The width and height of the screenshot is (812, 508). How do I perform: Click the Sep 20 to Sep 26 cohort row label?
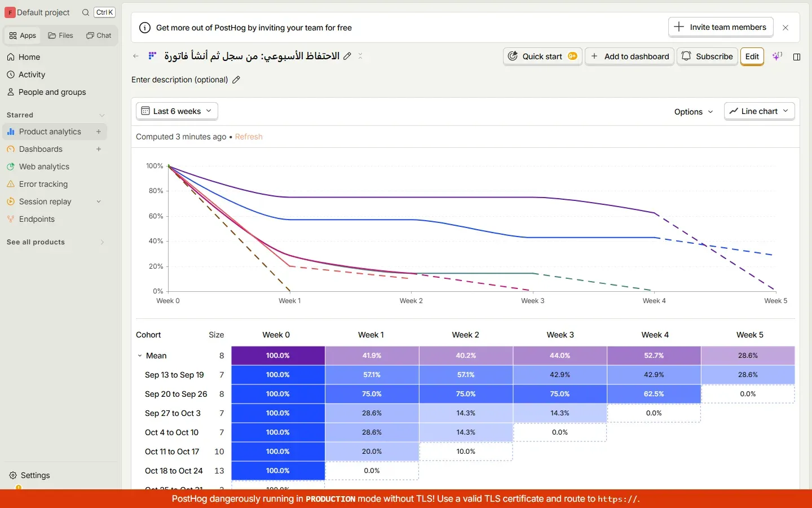pos(176,394)
